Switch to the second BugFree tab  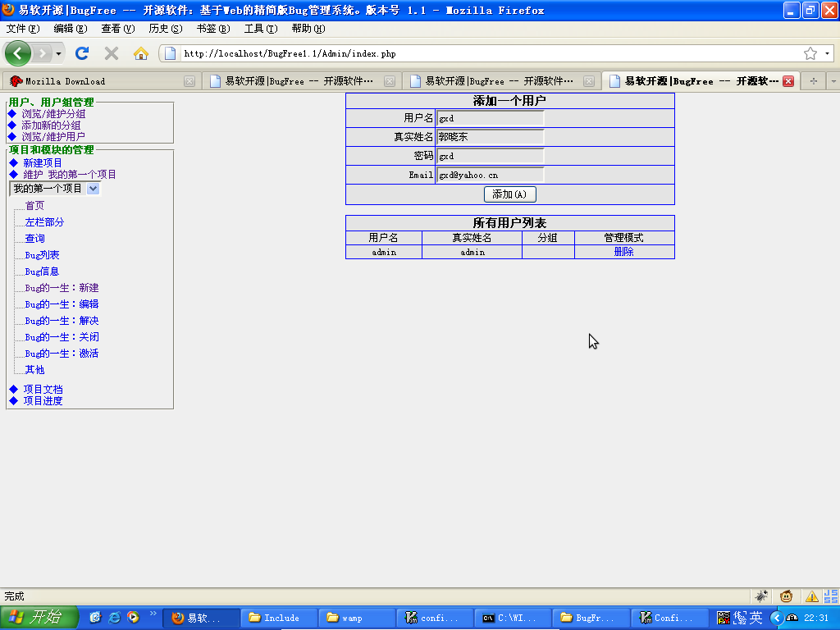pos(501,81)
